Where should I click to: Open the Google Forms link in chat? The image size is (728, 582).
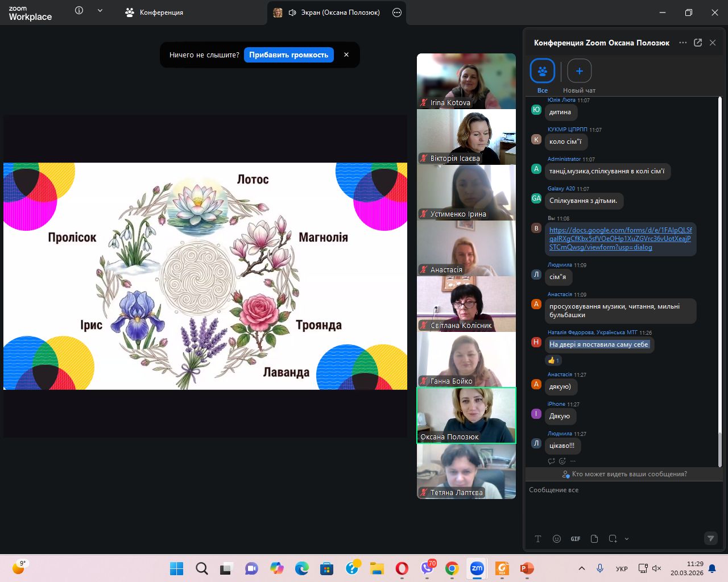[x=620, y=239]
